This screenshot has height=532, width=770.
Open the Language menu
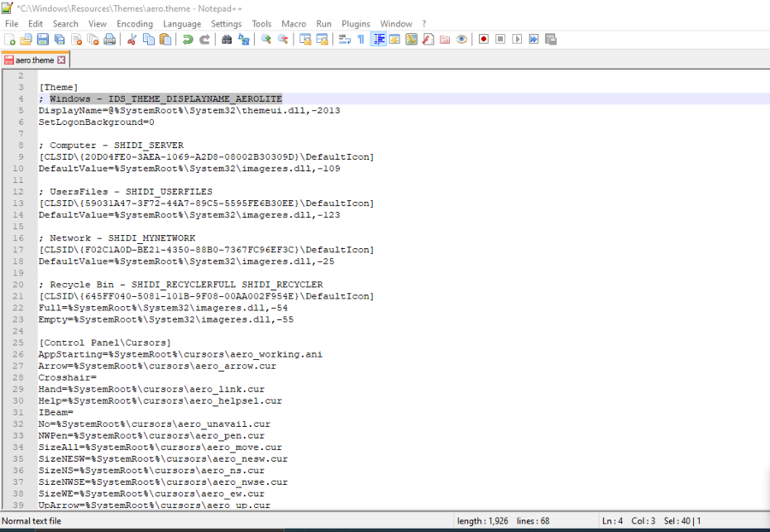182,24
